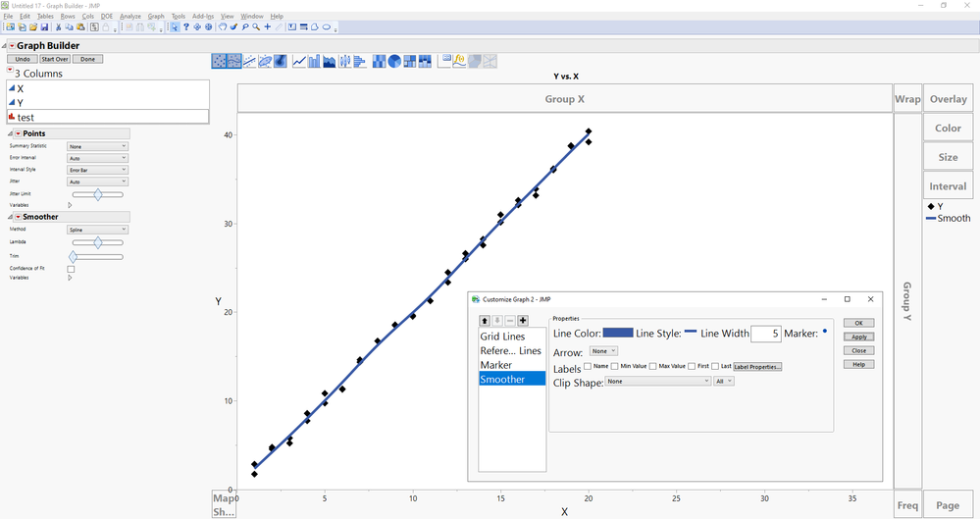Open the Graph menu
980x519 pixels.
(156, 17)
